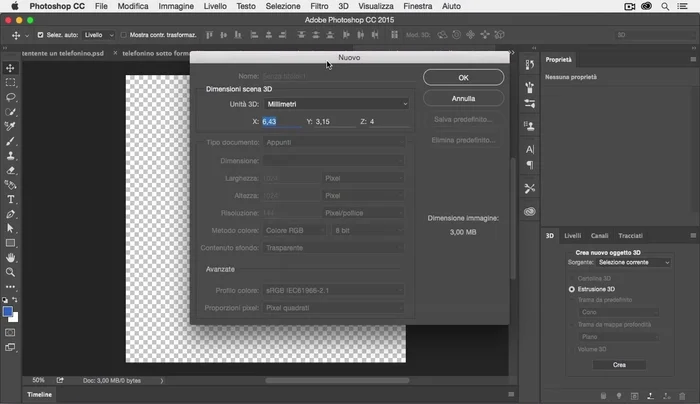Open the Livello auto-select dropdown

(x=98, y=35)
